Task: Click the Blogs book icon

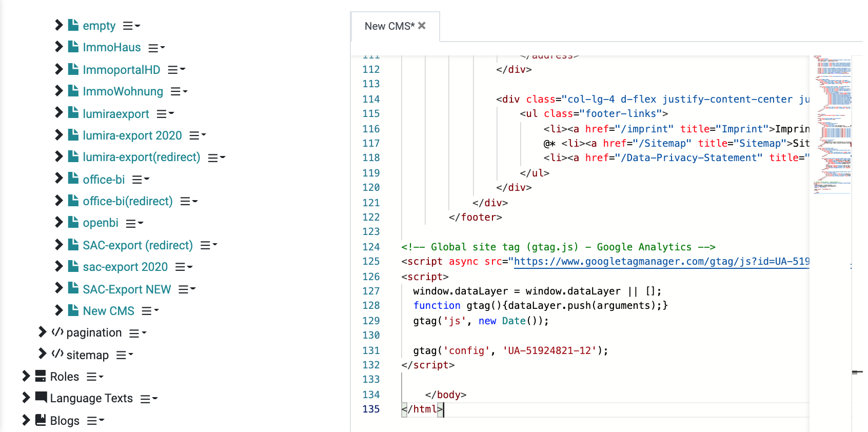Action: click(41, 420)
